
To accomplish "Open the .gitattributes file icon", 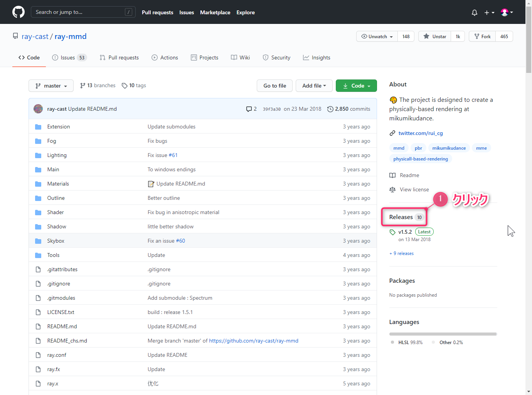I will pos(38,269).
